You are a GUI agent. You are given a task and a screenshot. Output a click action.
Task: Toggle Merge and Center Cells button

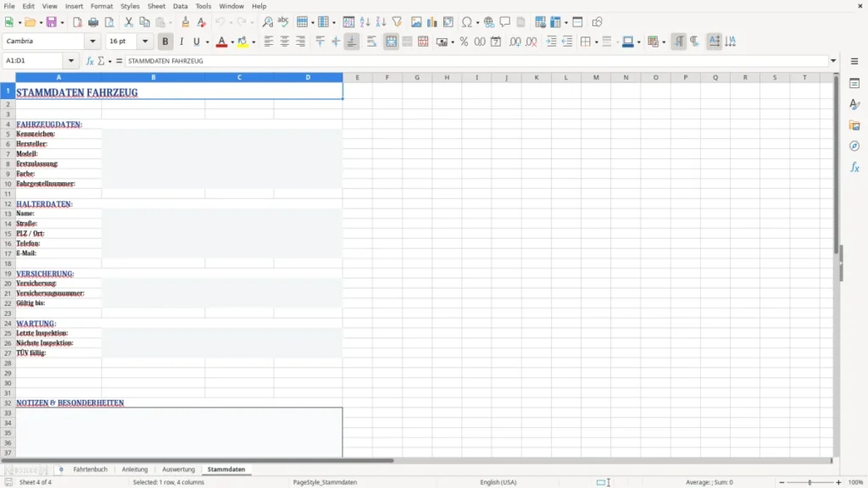pyautogui.click(x=391, y=42)
